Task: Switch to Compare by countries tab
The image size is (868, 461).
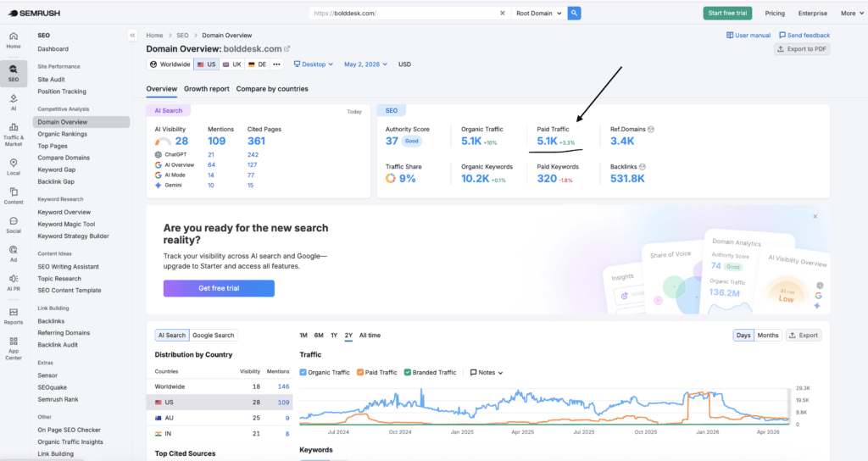Action: [272, 88]
